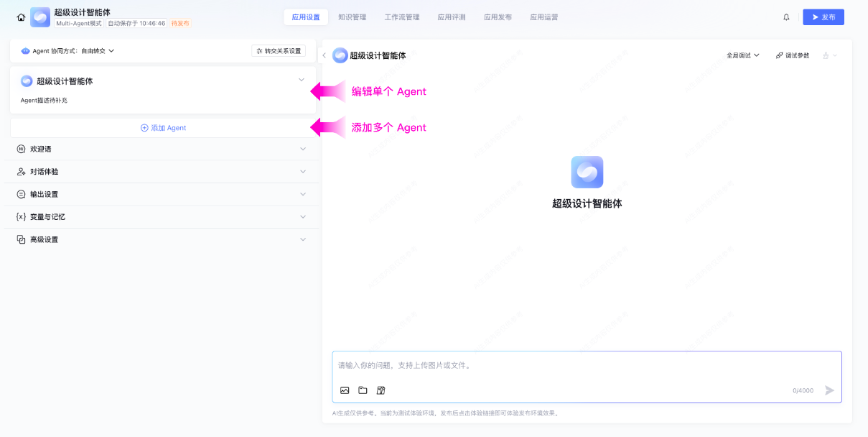Send the message with the arrow icon
The width and height of the screenshot is (868, 437).
tap(829, 390)
